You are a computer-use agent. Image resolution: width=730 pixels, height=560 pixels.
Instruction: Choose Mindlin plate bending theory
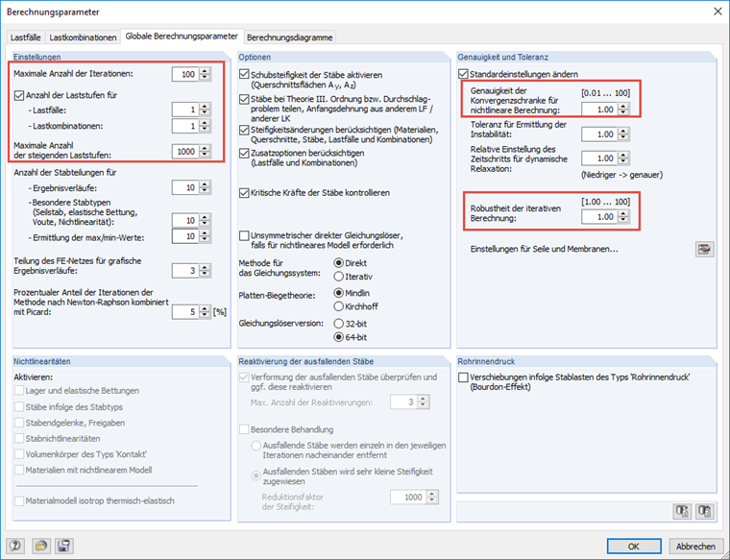click(x=339, y=293)
